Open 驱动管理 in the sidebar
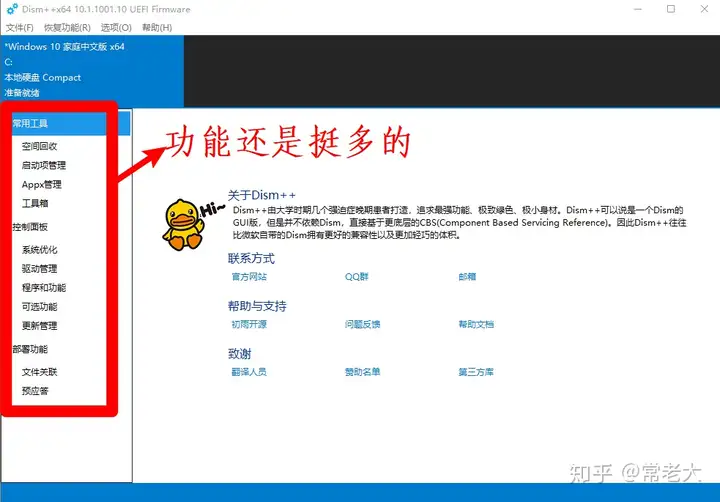720x502 pixels. (x=39, y=269)
